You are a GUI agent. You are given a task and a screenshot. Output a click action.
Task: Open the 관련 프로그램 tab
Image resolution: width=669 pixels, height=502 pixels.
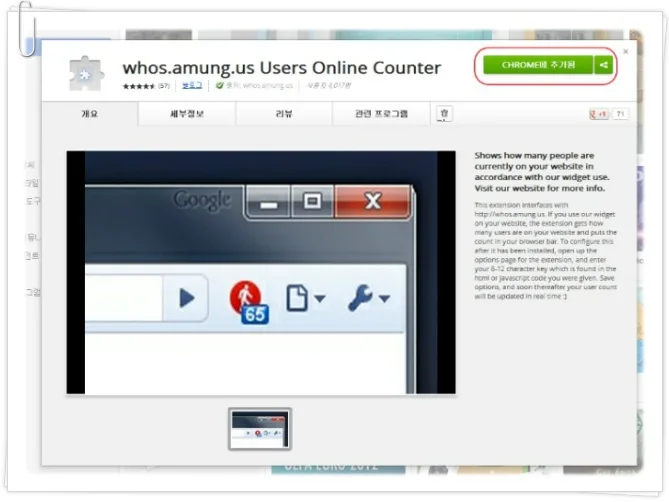pyautogui.click(x=381, y=114)
